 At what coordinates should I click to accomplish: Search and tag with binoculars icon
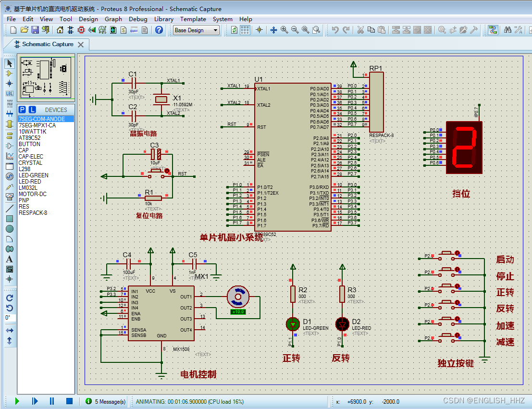[x=507, y=30]
